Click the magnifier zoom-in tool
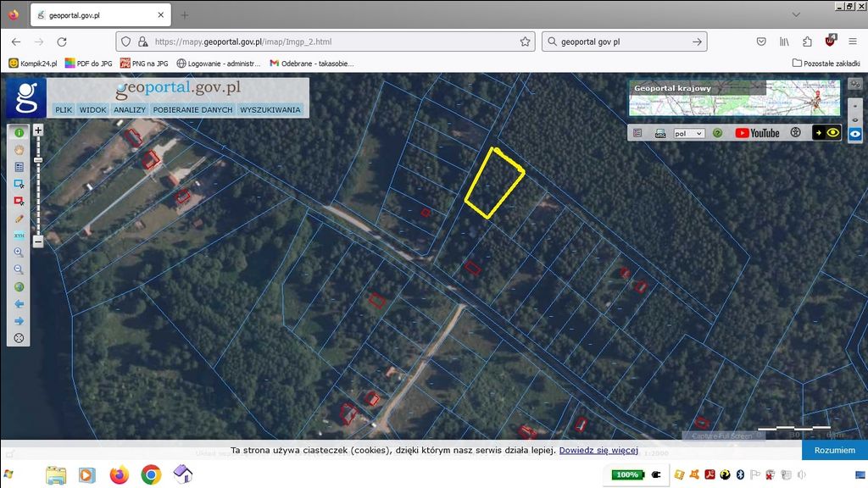868x488 pixels. pos(19,252)
